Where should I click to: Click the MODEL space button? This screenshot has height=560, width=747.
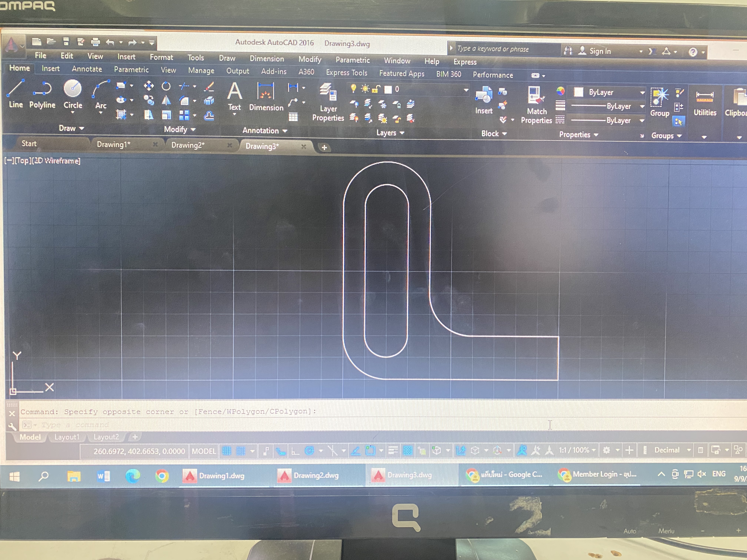click(x=204, y=451)
